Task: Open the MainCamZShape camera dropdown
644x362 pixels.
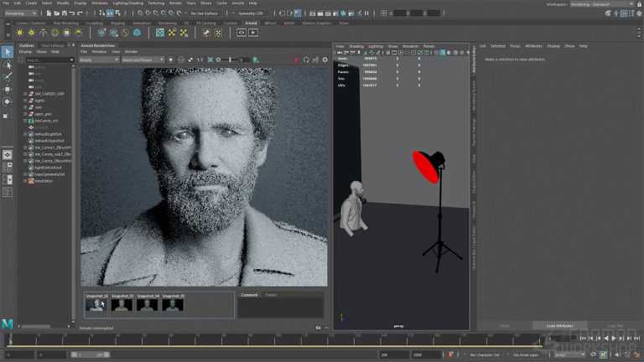Action: click(142, 59)
